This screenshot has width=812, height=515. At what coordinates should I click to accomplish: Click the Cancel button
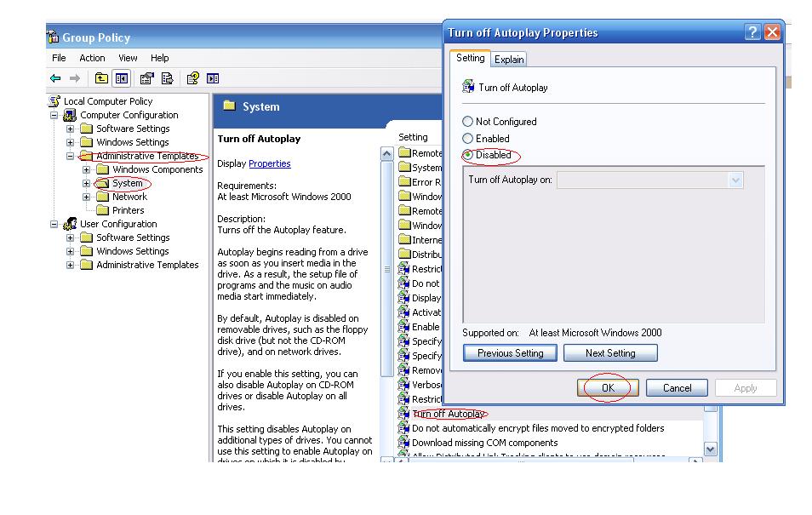coord(677,388)
